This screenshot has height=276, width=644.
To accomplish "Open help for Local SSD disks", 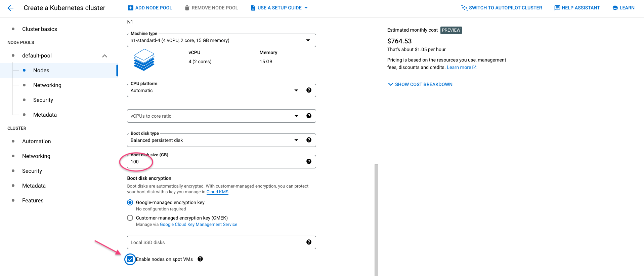I will coord(309,242).
